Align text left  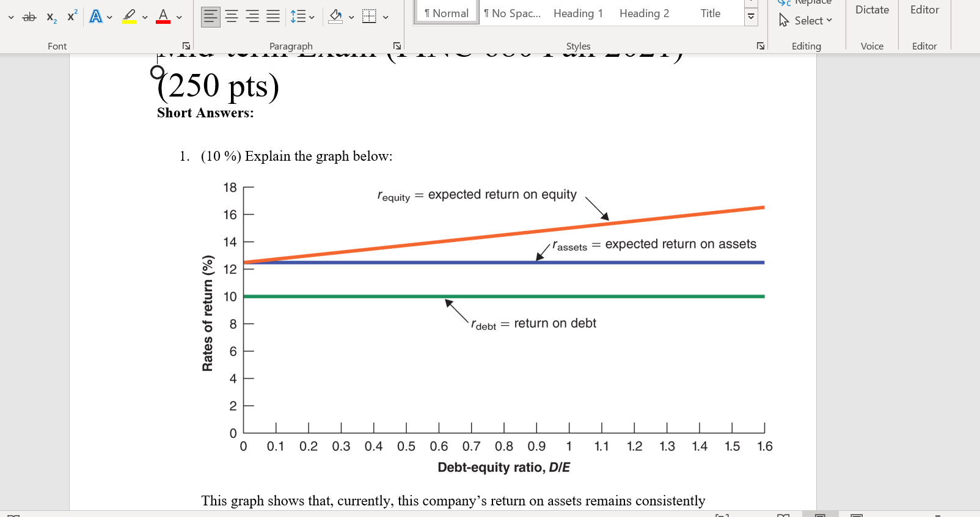click(x=211, y=16)
